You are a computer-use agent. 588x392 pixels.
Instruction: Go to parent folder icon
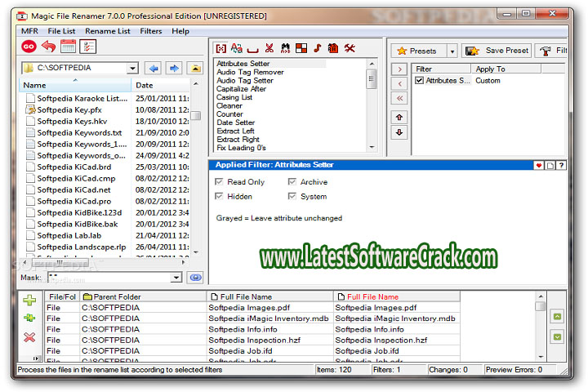click(195, 69)
